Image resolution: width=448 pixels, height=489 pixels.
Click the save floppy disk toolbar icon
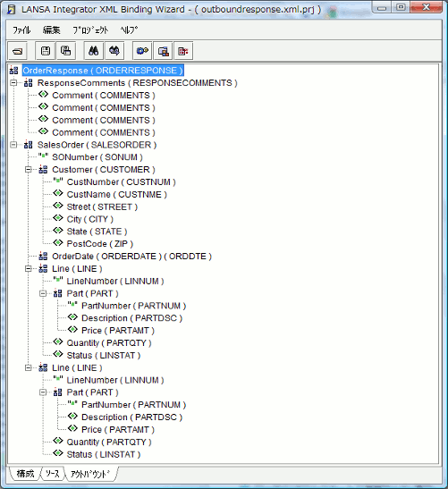pyautogui.click(x=46, y=51)
